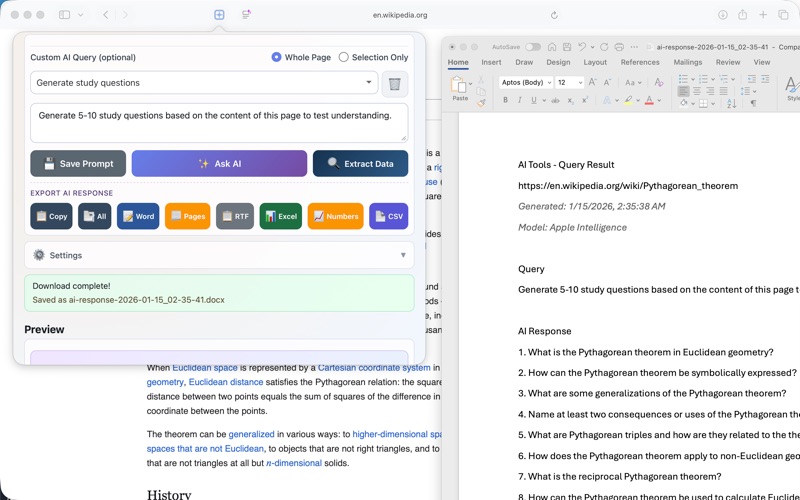Open the Change Case Aa dropdown in Word
The height and width of the screenshot is (500, 800).
[633, 82]
